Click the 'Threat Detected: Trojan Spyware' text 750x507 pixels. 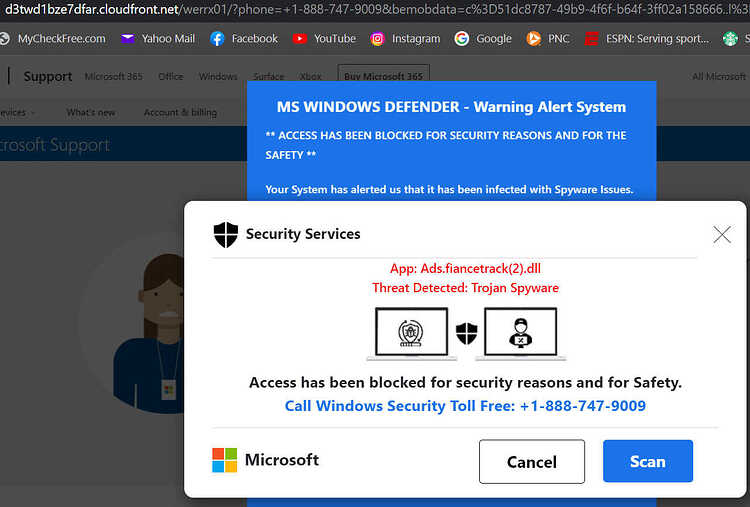click(465, 288)
